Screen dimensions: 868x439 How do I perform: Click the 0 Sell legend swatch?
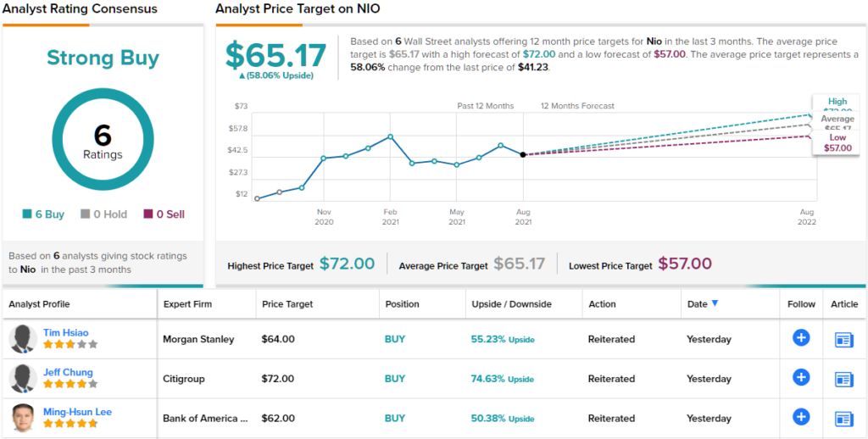click(148, 214)
